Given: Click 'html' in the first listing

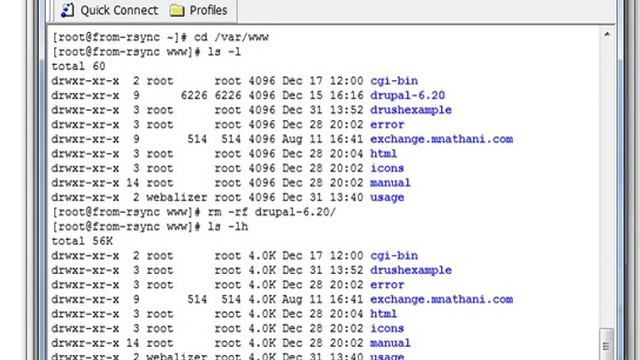Looking at the screenshot, I should [383, 154].
